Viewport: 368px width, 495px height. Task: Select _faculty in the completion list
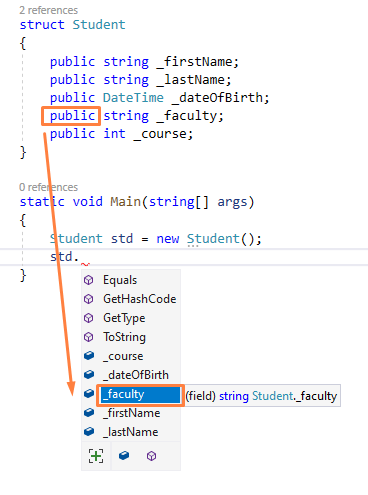coord(140,395)
